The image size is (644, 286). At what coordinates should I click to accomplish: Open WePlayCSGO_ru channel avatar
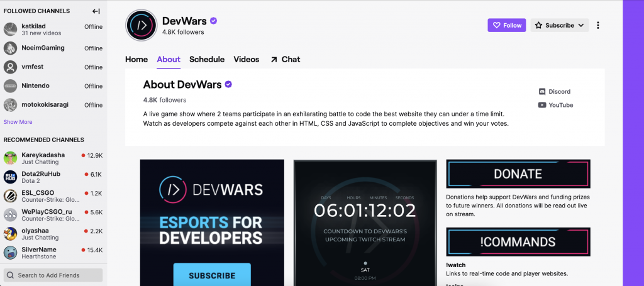[10, 214]
